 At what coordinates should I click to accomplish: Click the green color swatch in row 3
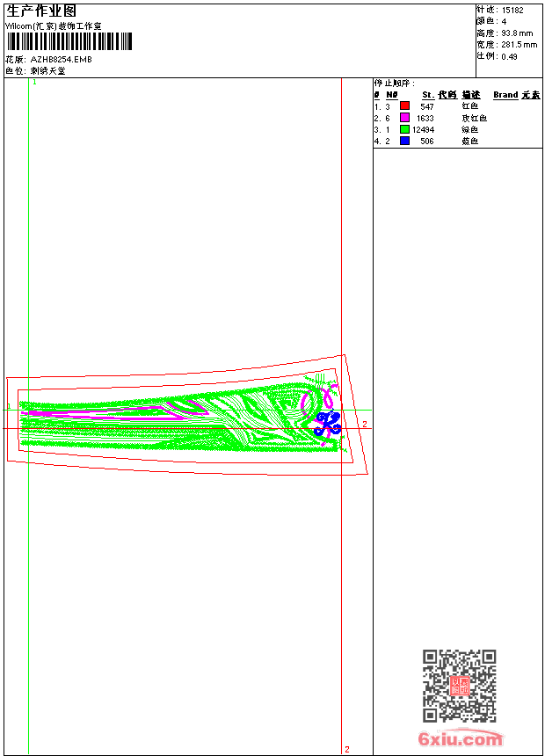404,129
